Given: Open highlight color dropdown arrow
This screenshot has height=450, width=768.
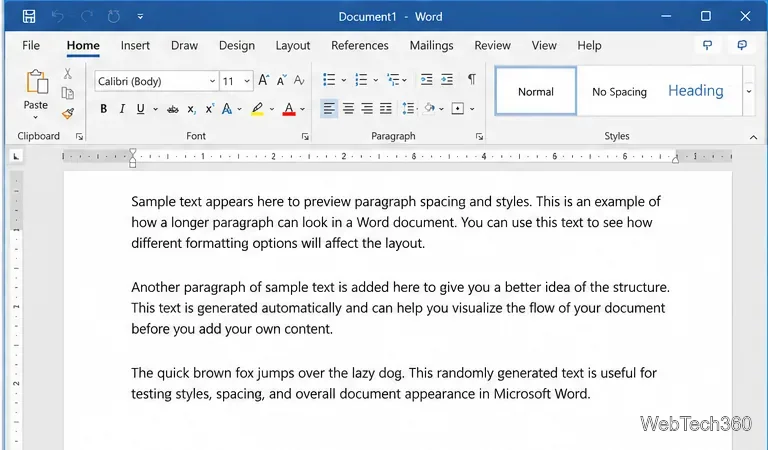Looking at the screenshot, I should tap(272, 109).
